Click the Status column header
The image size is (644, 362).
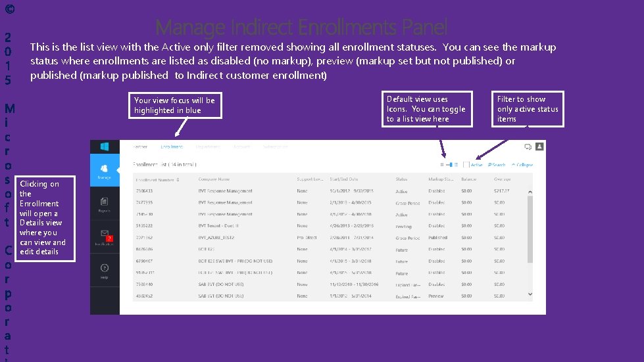coord(401,179)
